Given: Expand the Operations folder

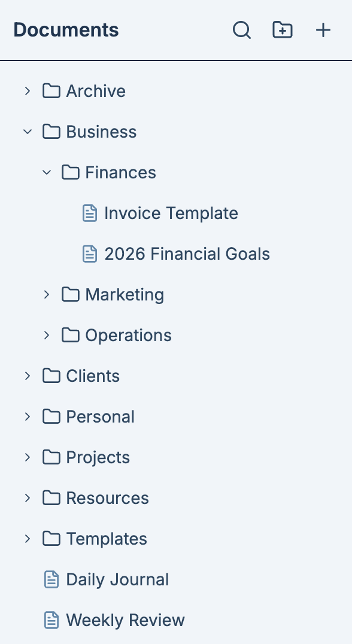Looking at the screenshot, I should coord(47,335).
